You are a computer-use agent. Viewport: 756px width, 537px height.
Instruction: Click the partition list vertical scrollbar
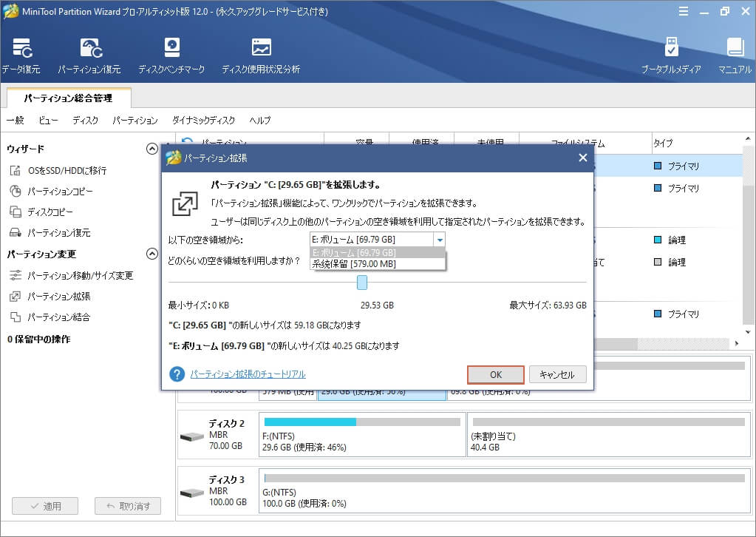(x=748, y=234)
